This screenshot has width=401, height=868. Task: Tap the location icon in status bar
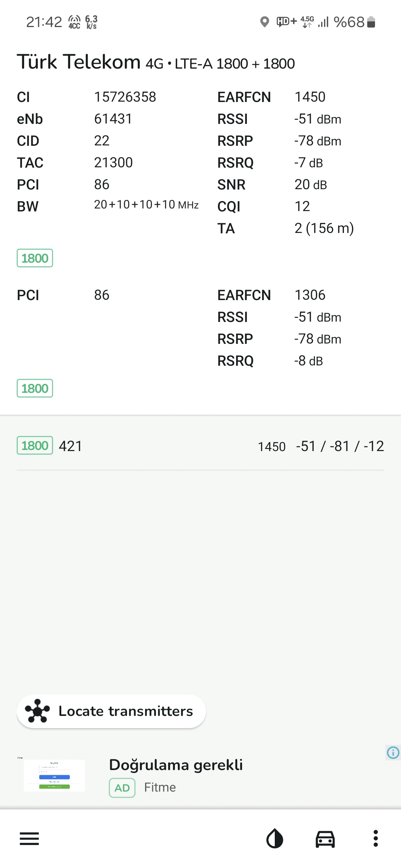pyautogui.click(x=264, y=22)
